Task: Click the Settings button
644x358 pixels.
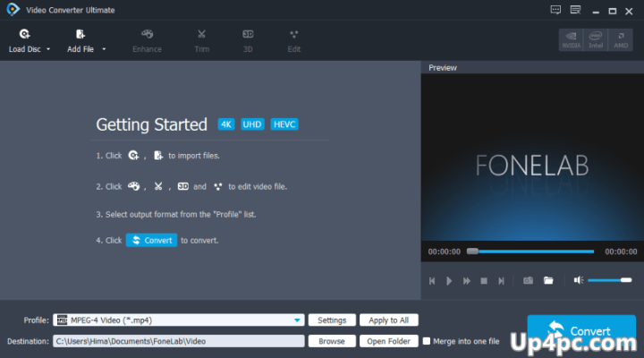Action: point(332,320)
